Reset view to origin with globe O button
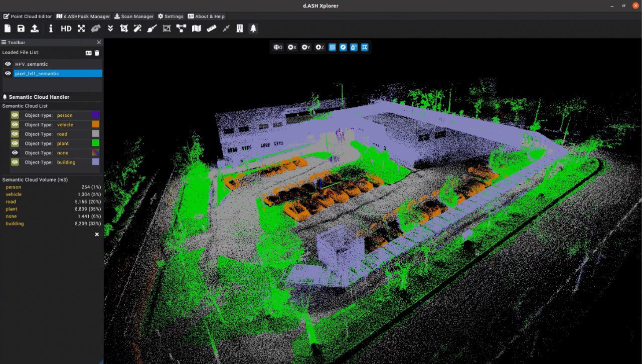The image size is (642, 364). [278, 47]
